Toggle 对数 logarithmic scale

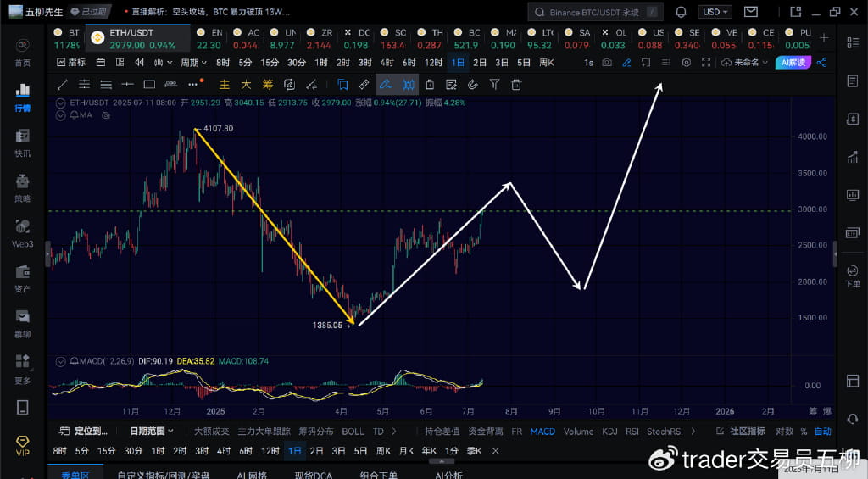tap(784, 431)
